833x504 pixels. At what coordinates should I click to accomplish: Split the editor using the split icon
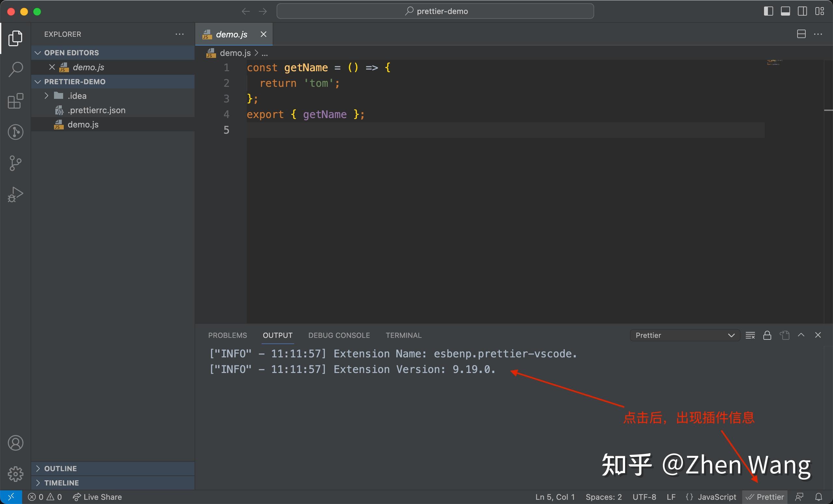801,34
